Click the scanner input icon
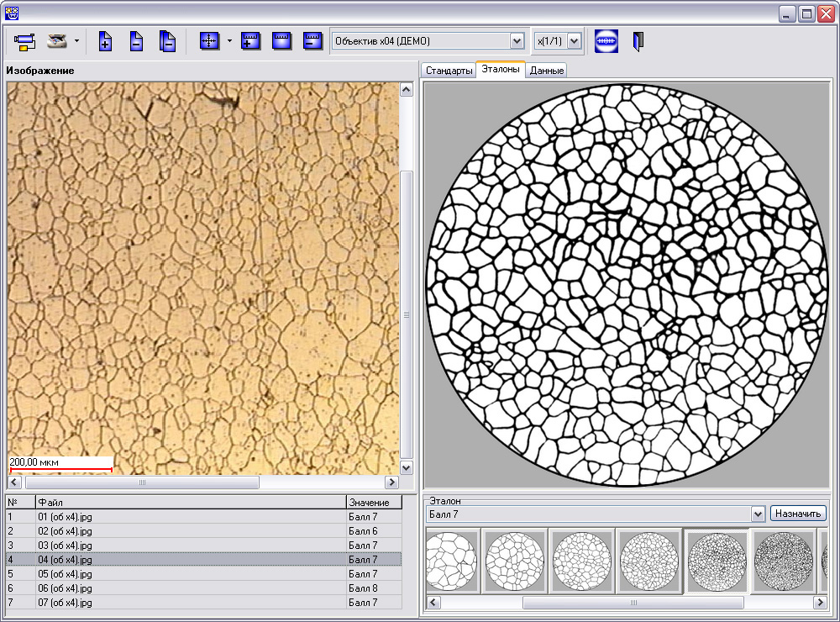The image size is (840, 622). point(57,41)
